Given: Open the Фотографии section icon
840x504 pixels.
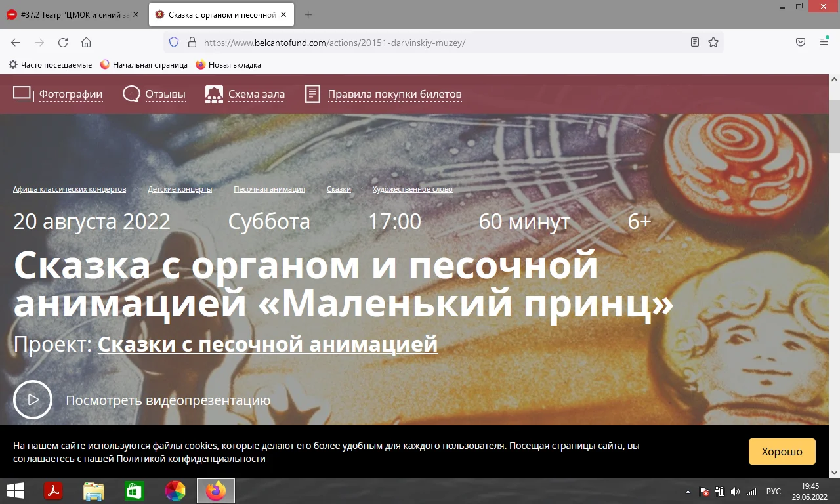Looking at the screenshot, I should 22,93.
